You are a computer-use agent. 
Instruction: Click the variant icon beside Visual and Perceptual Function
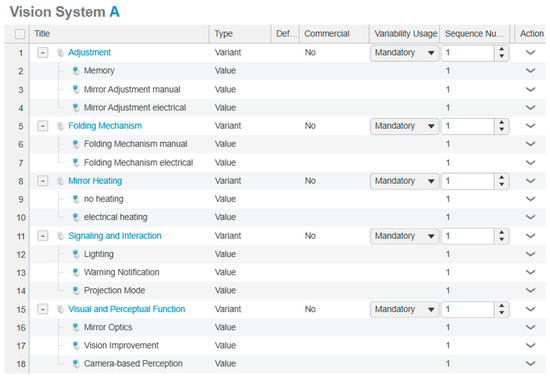click(61, 309)
